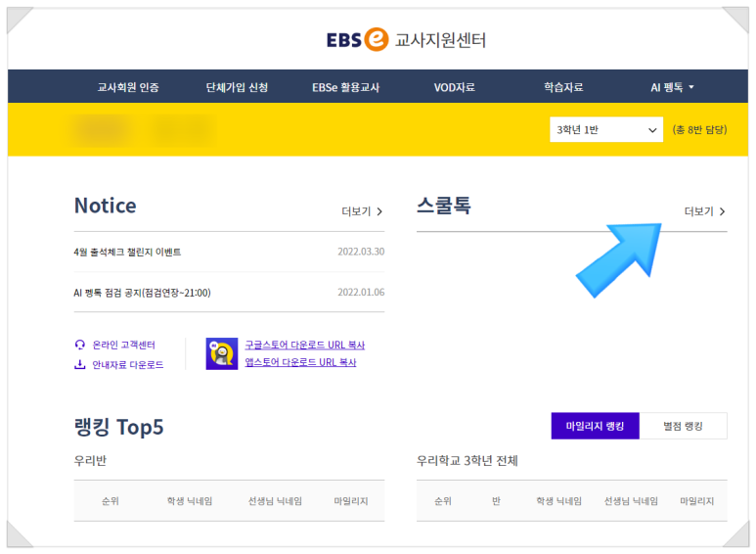Viewport: 756px width, 554px height.
Task: Open the 교사회원 인증 menu
Action: point(128,87)
